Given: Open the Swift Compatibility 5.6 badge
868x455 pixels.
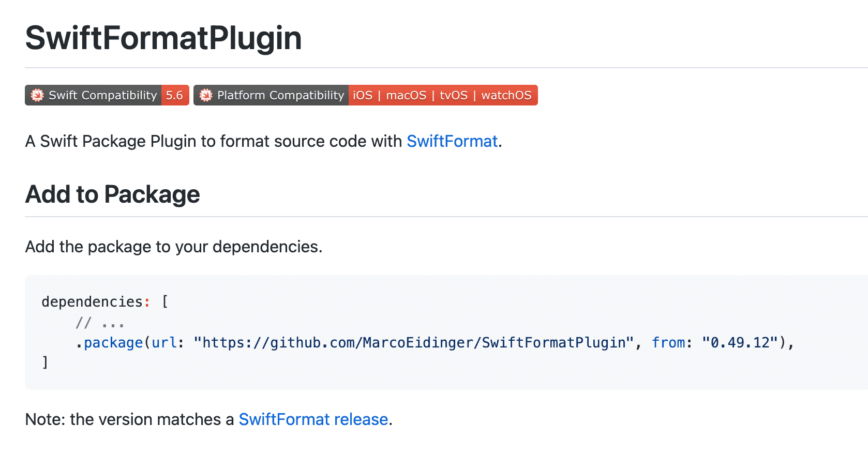Looking at the screenshot, I should pyautogui.click(x=107, y=95).
